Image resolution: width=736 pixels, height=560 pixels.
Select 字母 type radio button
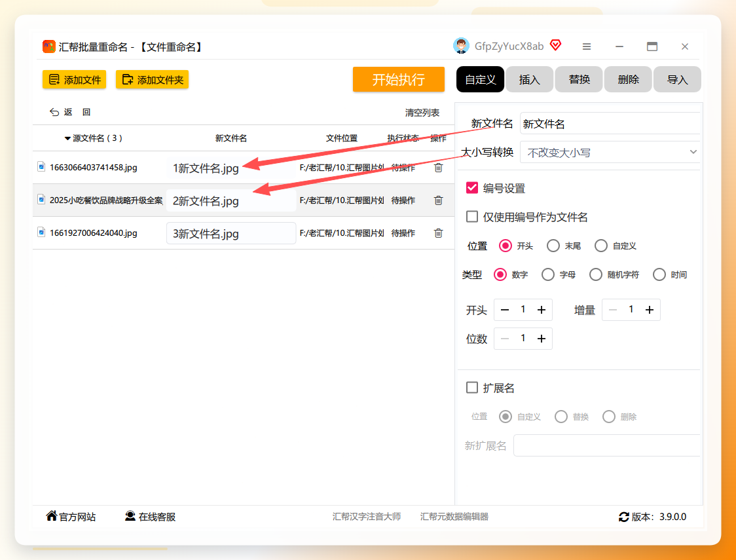[x=548, y=274]
